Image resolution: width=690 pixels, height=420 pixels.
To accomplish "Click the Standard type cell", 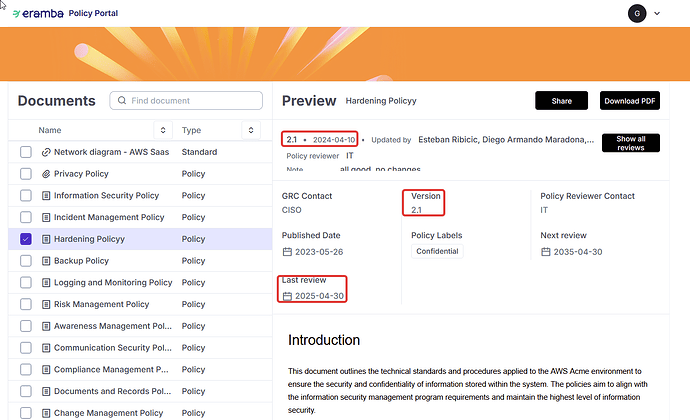I will (x=199, y=152).
